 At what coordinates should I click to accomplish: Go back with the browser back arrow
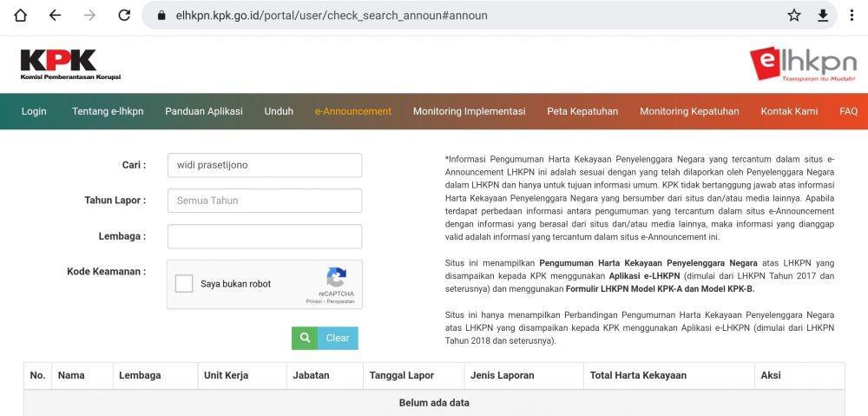pyautogui.click(x=55, y=15)
